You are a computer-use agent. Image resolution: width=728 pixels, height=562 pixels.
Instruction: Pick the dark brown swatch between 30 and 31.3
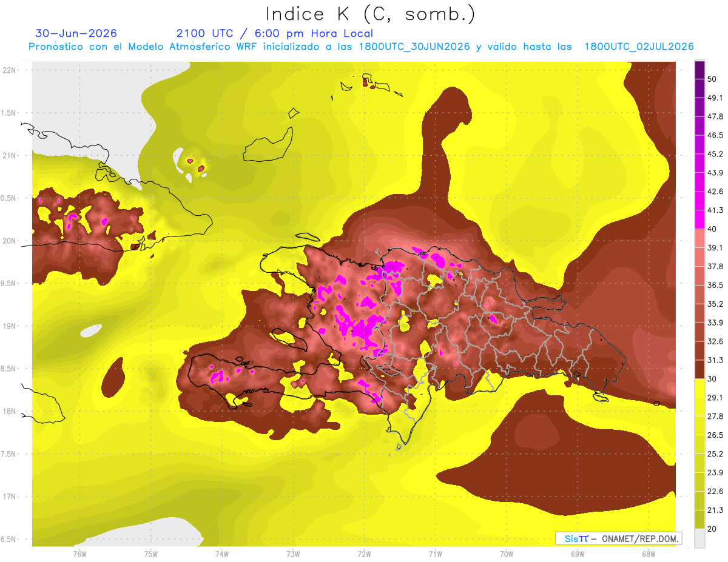click(700, 369)
